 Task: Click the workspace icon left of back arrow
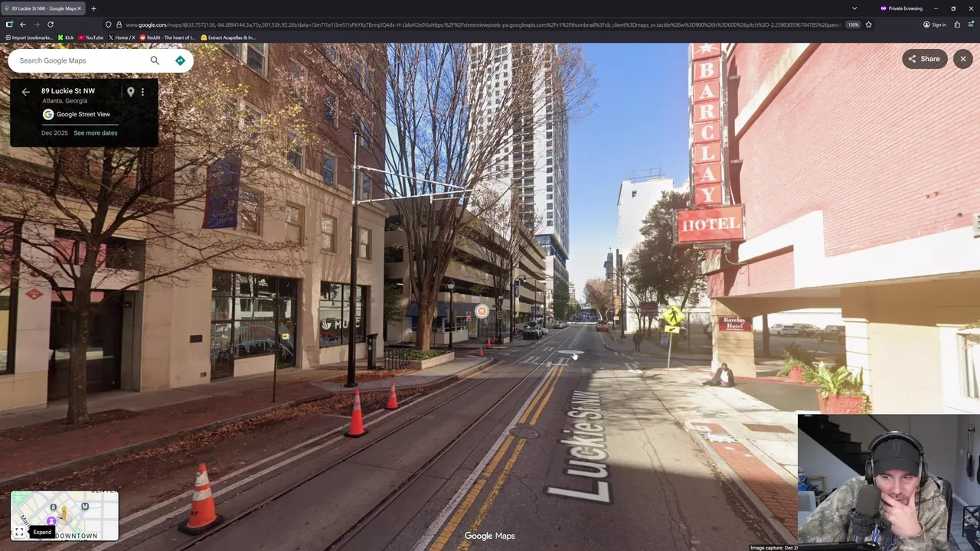(x=9, y=24)
